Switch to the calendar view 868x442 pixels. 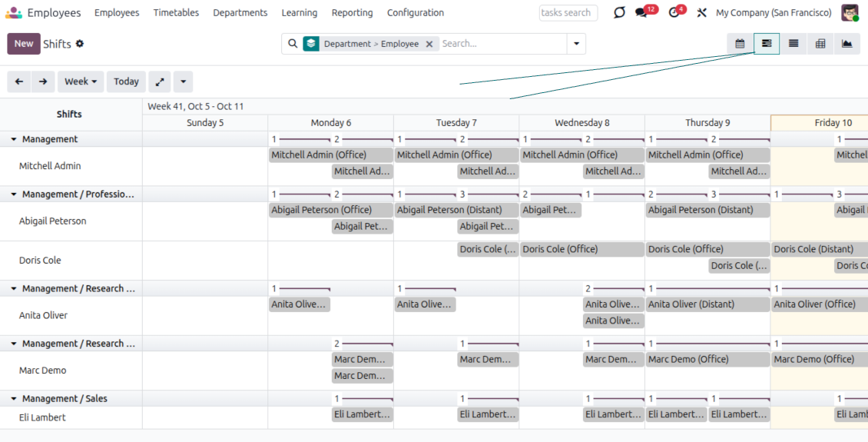740,44
